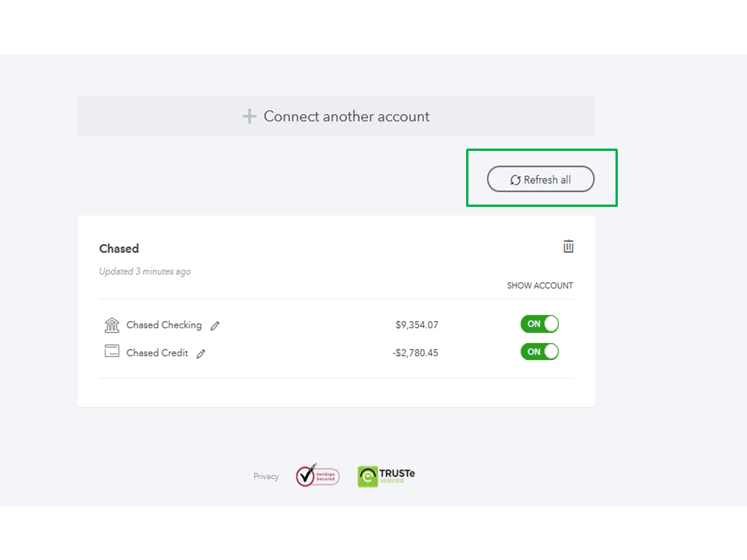Open the TRUSTe Verified badge
The height and width of the screenshot is (560, 747).
(x=386, y=476)
